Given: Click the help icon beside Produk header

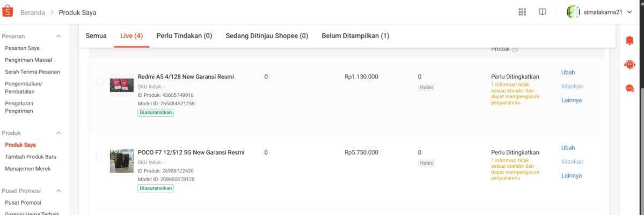Looking at the screenshot, I should [515, 49].
